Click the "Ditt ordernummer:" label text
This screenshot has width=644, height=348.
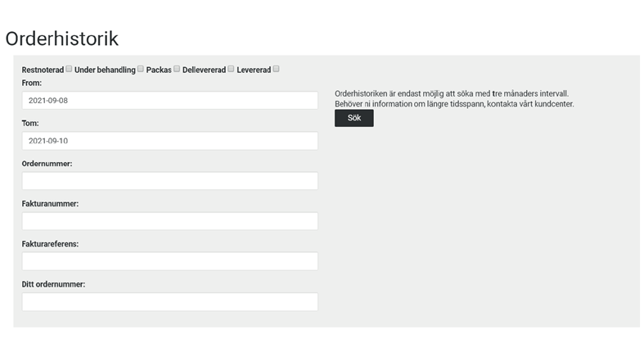point(53,284)
